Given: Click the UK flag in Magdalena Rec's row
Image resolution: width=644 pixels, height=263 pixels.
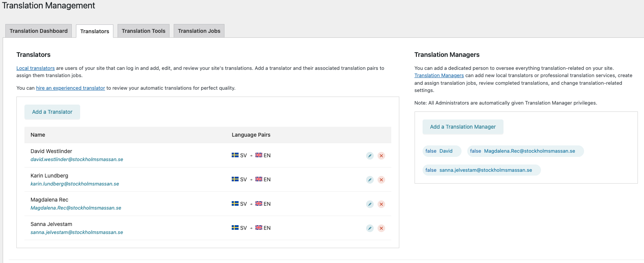Looking at the screenshot, I should [259, 203].
